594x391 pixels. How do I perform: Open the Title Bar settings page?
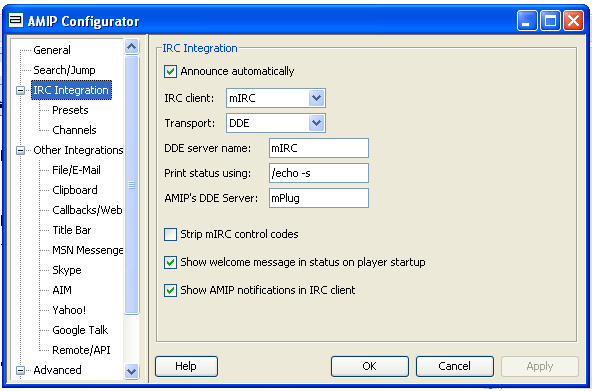tap(72, 230)
